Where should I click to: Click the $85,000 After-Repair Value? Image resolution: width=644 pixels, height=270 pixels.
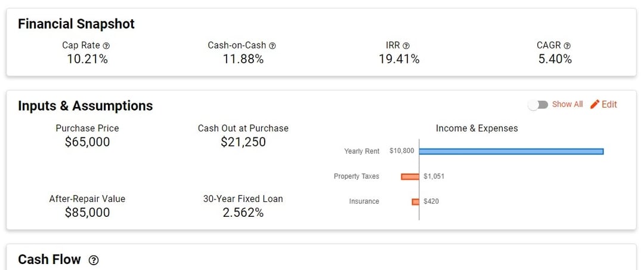[88, 213]
